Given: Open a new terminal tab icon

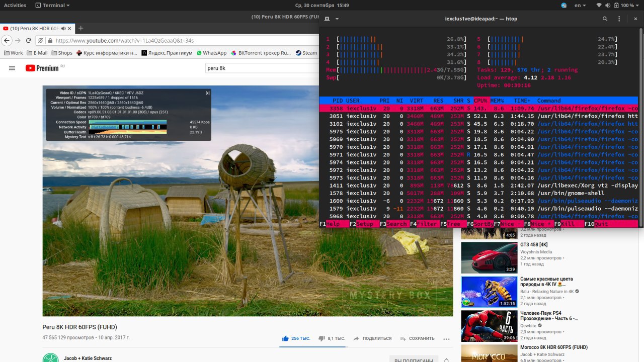Looking at the screenshot, I should (327, 19).
